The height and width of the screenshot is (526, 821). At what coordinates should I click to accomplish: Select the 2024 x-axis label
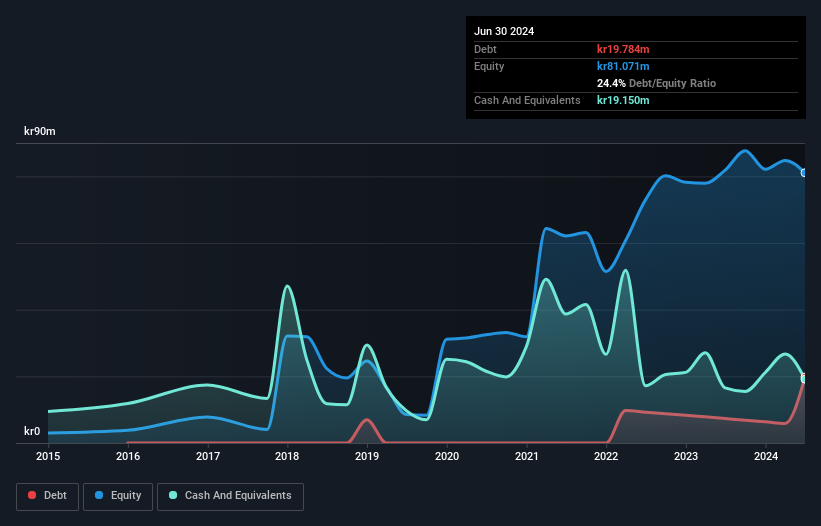click(766, 456)
